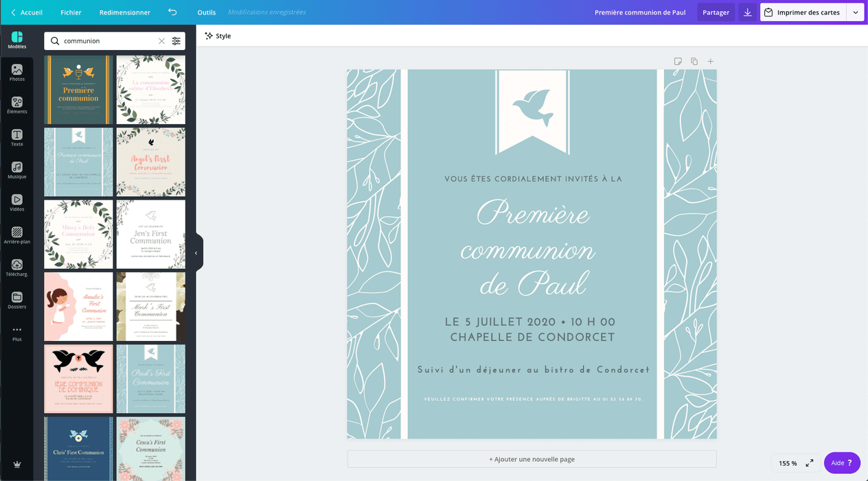This screenshot has width=868, height=481.
Task: Open the Texte panel
Action: pyautogui.click(x=16, y=138)
